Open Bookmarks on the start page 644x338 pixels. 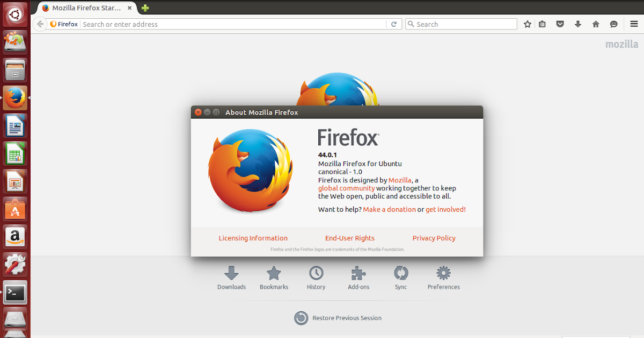(274, 278)
